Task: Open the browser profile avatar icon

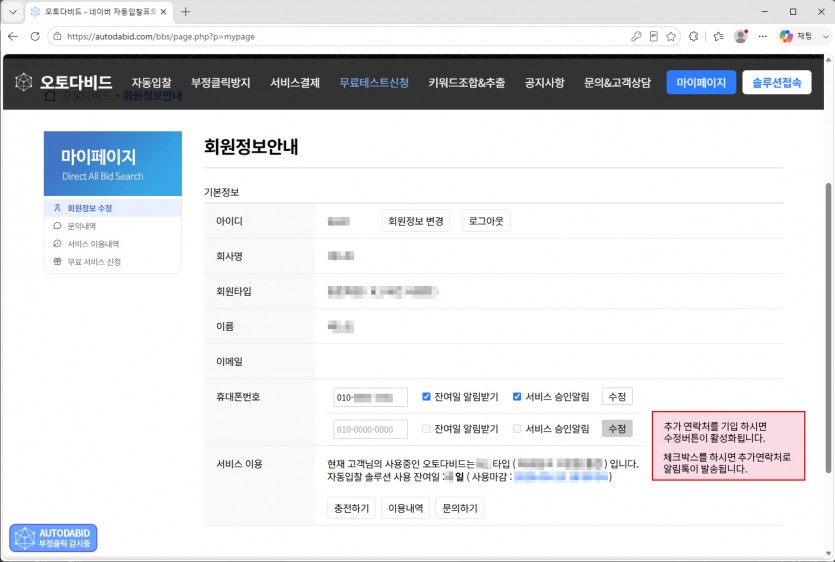Action: coord(740,36)
